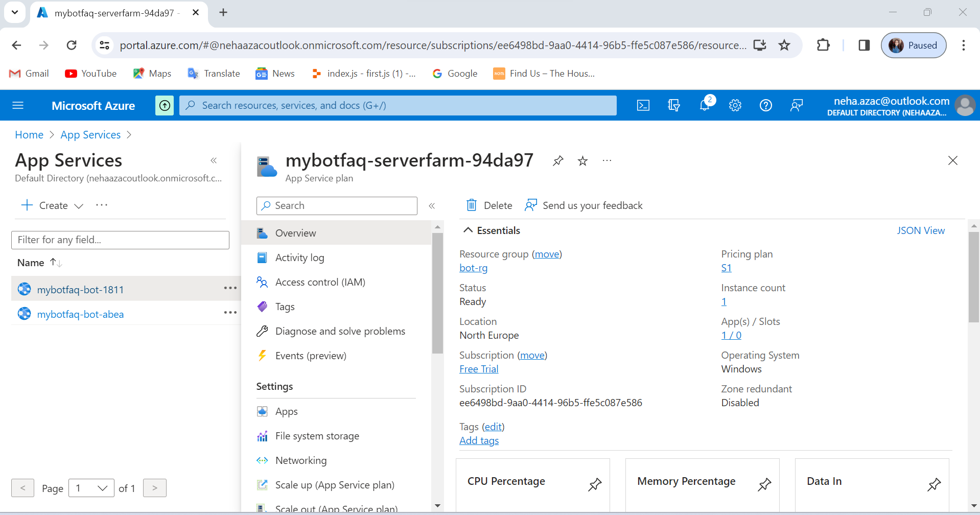Focus the global Search resources box
Image resolution: width=980 pixels, height=515 pixels.
pos(398,105)
